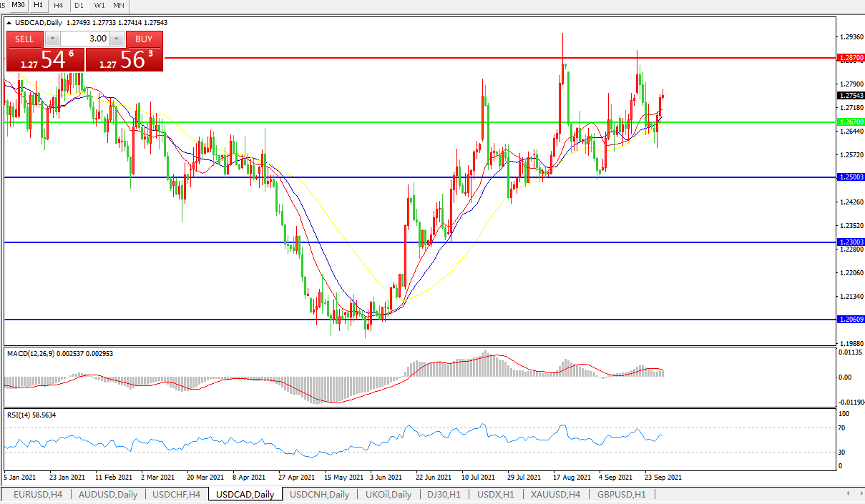The width and height of the screenshot is (865, 504).
Task: Switch to the M30 timeframe
Action: point(18,5)
